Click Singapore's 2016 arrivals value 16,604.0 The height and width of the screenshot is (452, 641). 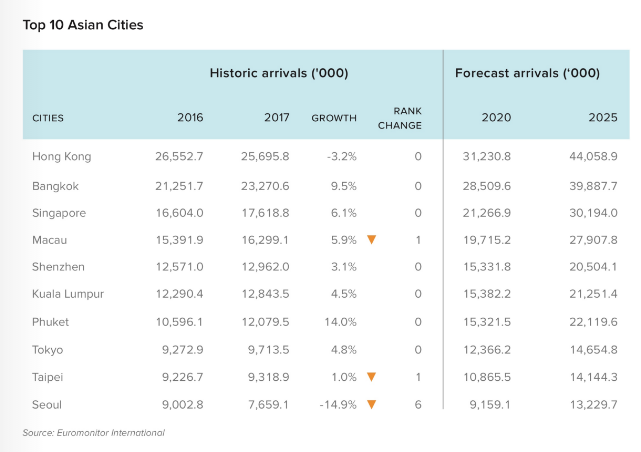tap(177, 212)
